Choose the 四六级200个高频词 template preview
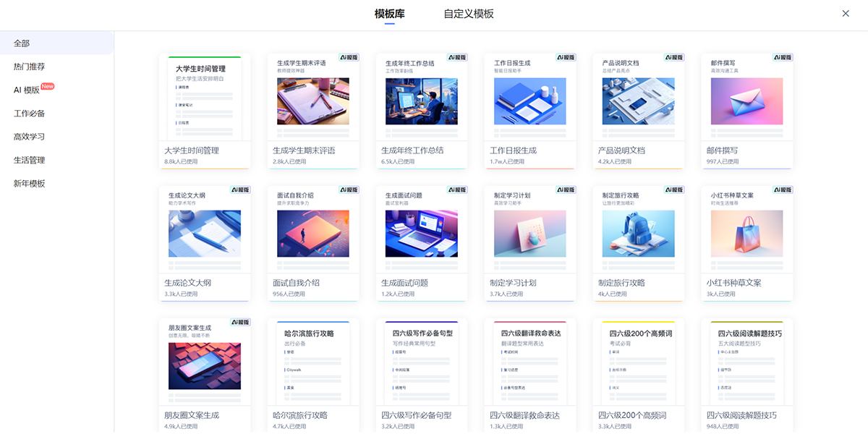868x434 pixels. click(638, 362)
